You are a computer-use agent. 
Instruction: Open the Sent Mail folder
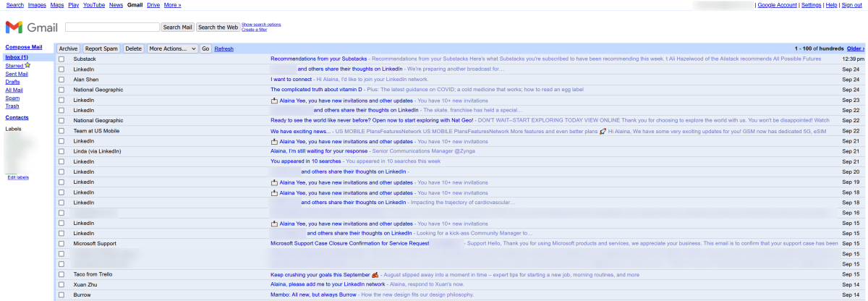pyautogui.click(x=17, y=74)
